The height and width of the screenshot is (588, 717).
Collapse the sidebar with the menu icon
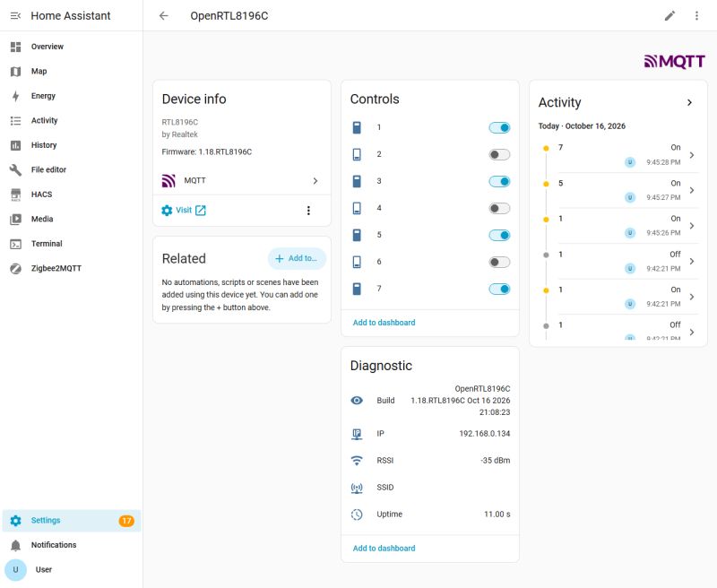coord(15,15)
